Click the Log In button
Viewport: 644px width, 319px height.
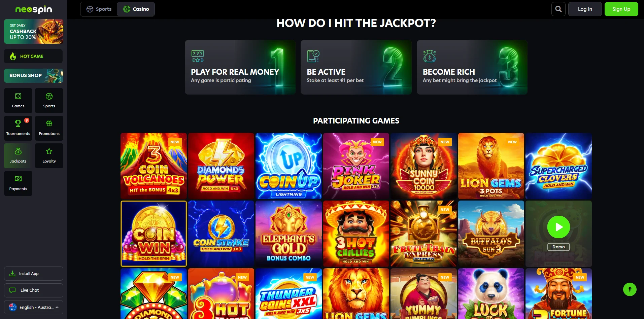585,9
